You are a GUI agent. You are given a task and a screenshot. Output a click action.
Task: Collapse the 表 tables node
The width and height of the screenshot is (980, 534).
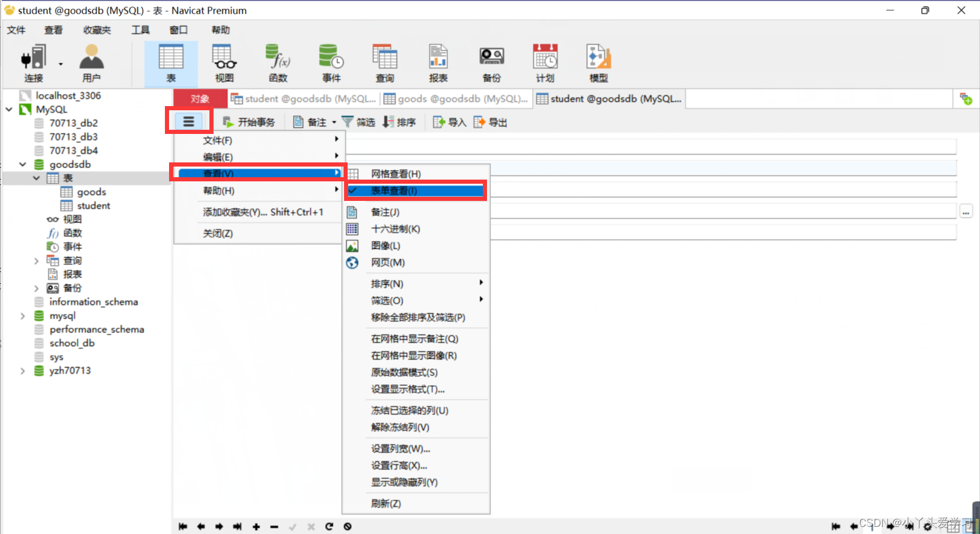[x=36, y=178]
